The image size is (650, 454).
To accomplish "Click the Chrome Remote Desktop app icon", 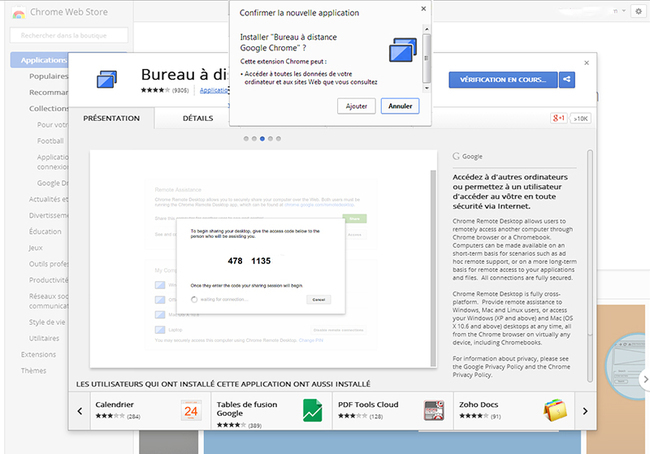I will click(x=107, y=79).
